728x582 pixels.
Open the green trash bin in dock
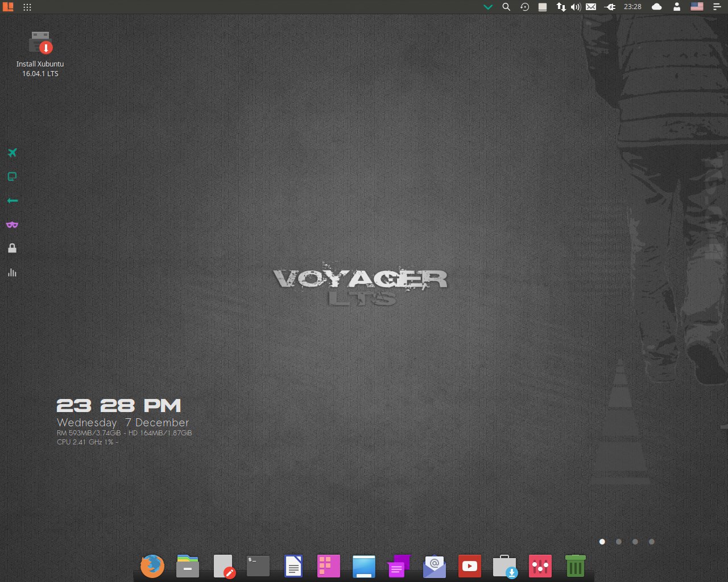pyautogui.click(x=576, y=566)
